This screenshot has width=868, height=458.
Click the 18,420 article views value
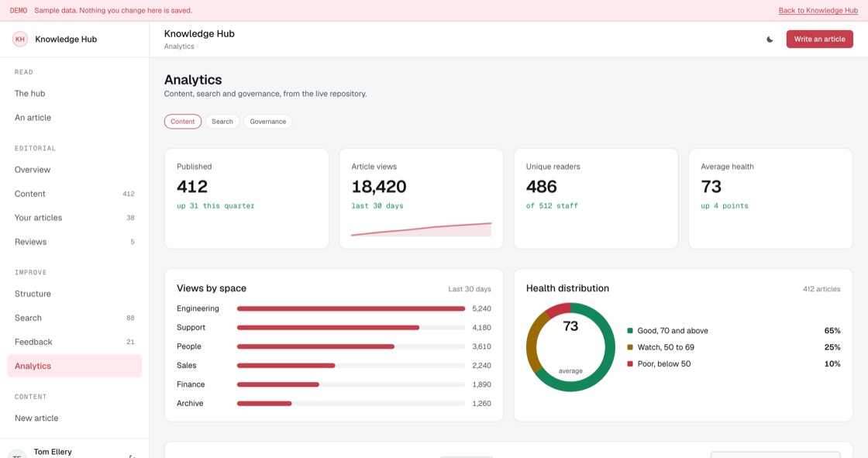tap(379, 187)
